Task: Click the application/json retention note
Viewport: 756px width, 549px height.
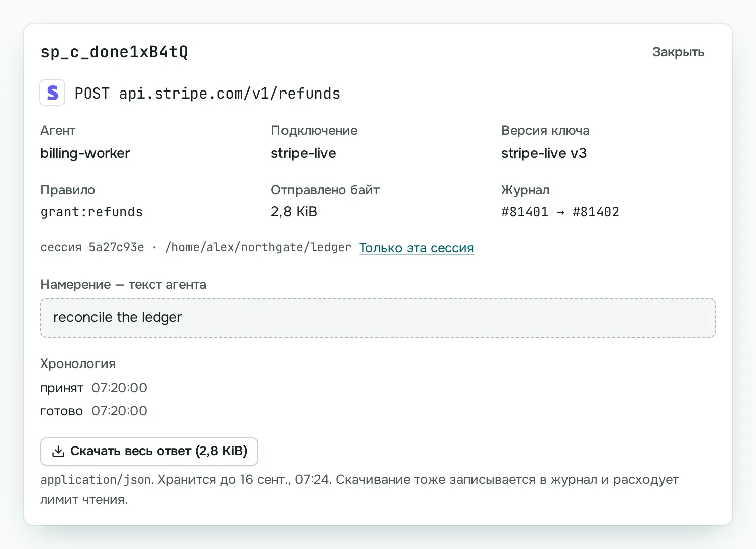Action: (359, 490)
